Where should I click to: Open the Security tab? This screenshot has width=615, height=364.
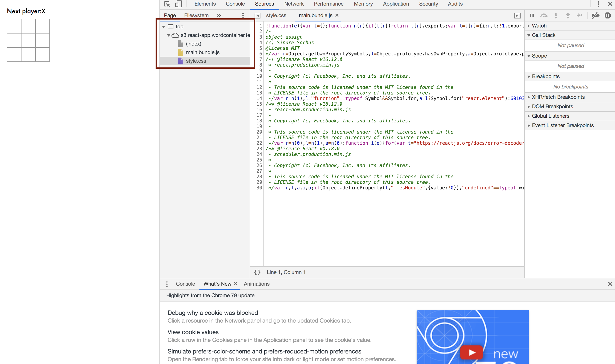pos(428,4)
